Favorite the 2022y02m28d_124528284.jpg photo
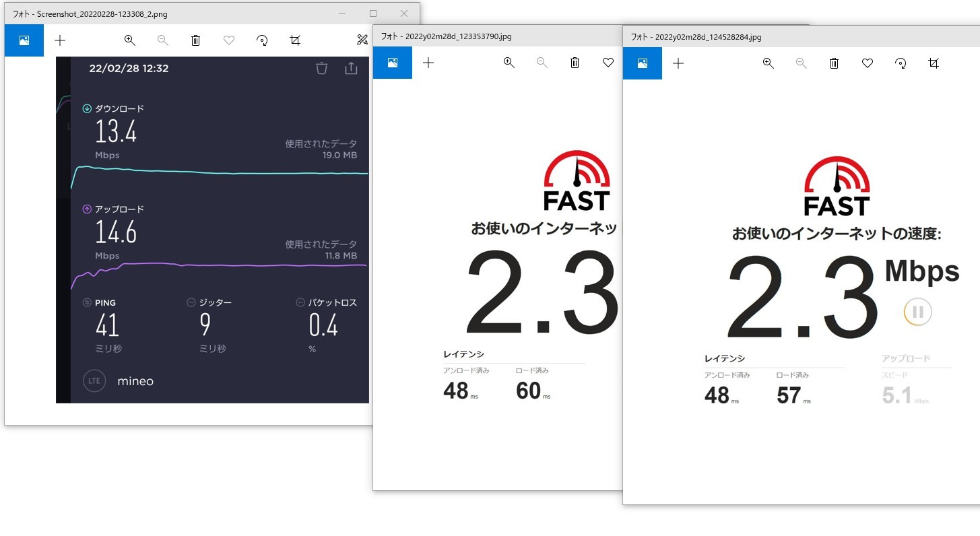The width and height of the screenshot is (980, 536). (x=868, y=63)
